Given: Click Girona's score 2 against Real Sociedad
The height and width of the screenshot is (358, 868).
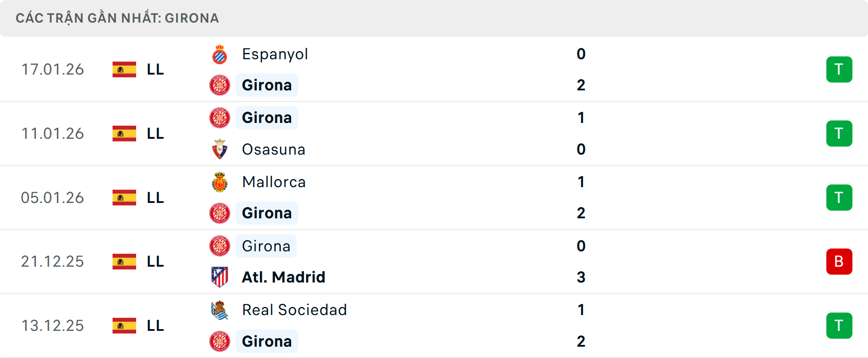Looking at the screenshot, I should [581, 341].
